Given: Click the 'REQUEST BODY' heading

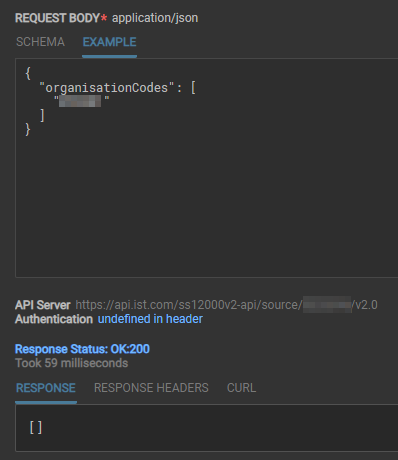Looking at the screenshot, I should (x=57, y=18).
